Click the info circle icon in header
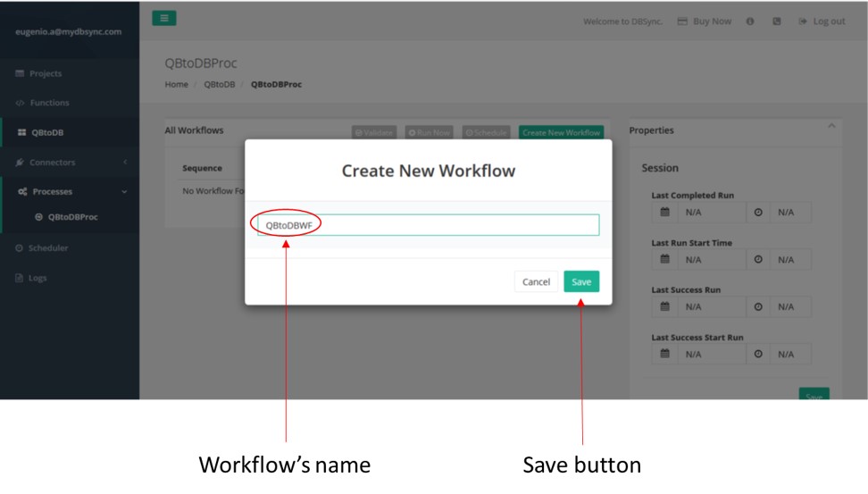Screen dimensions: 868x494 (x=750, y=21)
